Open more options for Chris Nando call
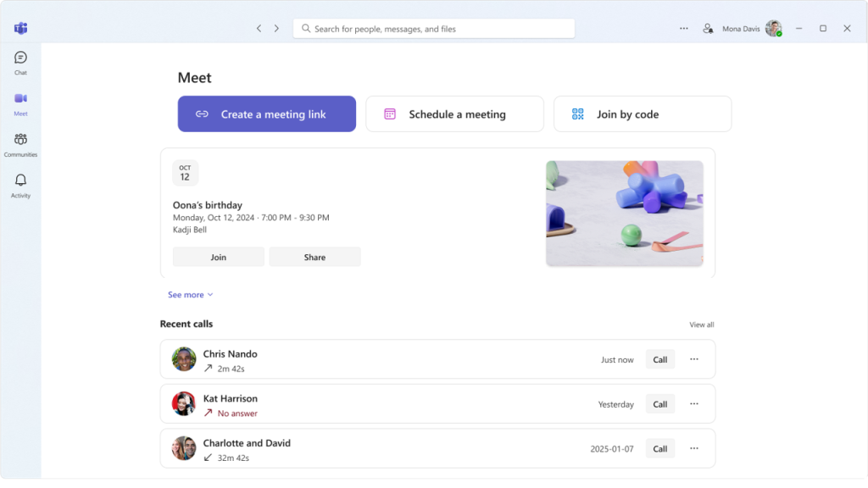 pos(694,359)
